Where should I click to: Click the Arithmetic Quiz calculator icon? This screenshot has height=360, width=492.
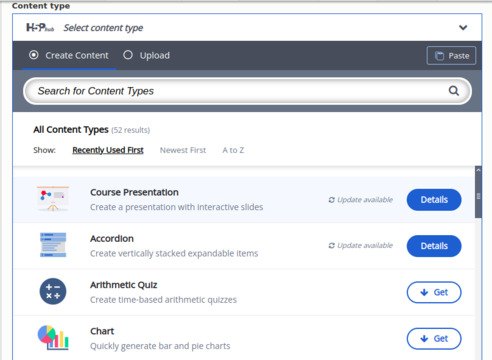(53, 291)
